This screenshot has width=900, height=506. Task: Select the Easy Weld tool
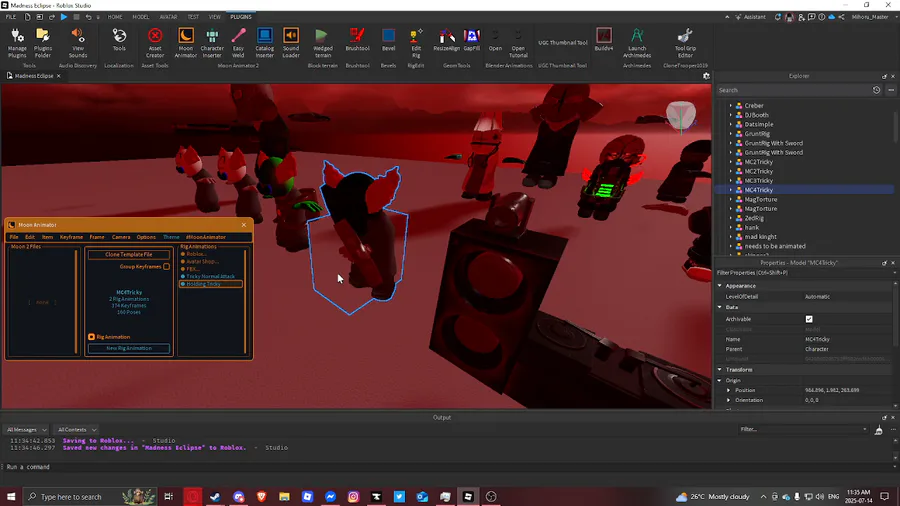click(x=238, y=43)
